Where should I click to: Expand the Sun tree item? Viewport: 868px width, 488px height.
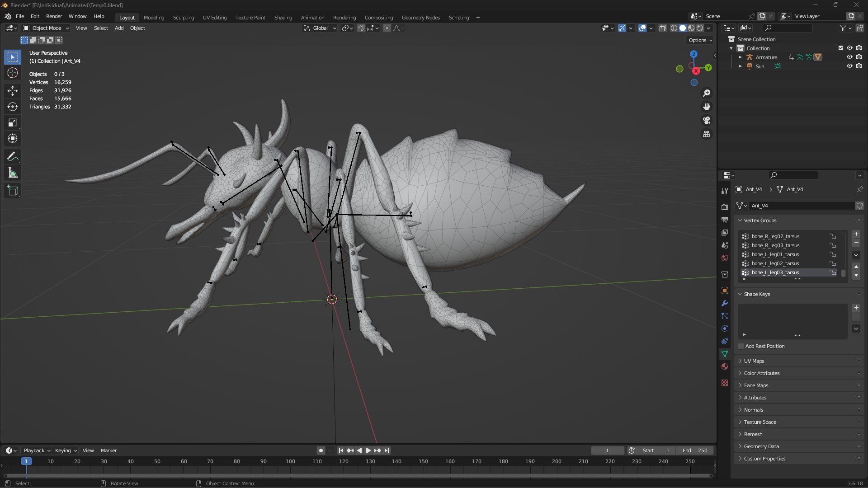point(740,66)
